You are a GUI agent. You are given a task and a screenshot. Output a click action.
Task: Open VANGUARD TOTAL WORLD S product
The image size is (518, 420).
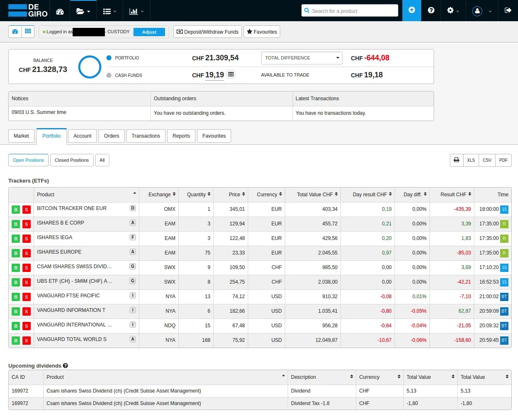click(x=72, y=339)
